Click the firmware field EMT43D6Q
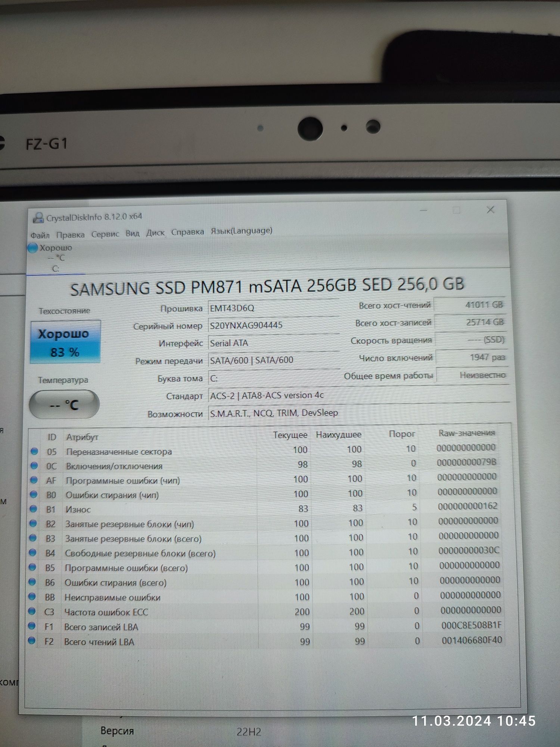Screen dimensions: 560x747 click(273, 308)
